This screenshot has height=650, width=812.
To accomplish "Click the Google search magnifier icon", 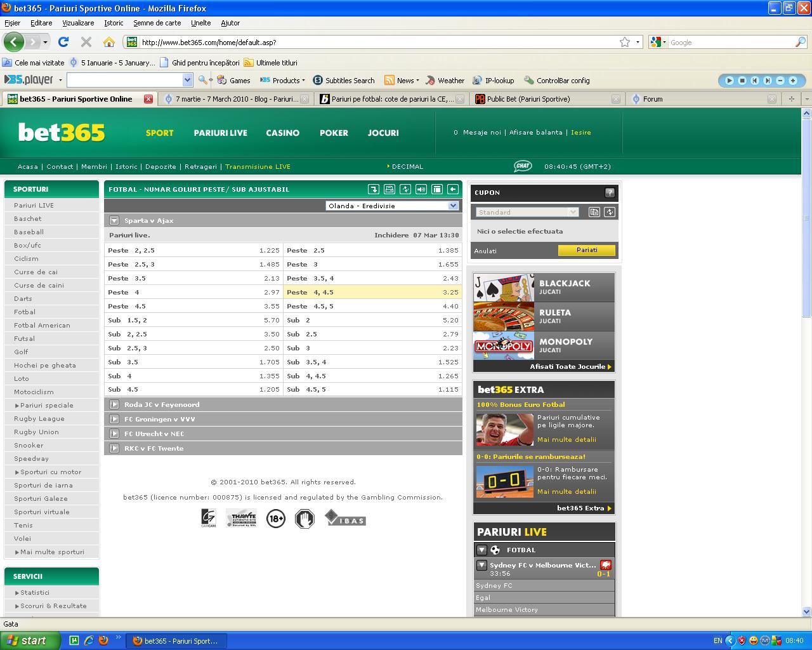I will tap(801, 42).
